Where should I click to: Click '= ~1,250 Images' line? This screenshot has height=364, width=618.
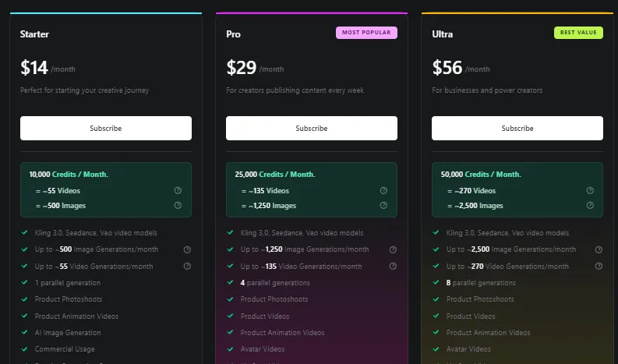[269, 206]
